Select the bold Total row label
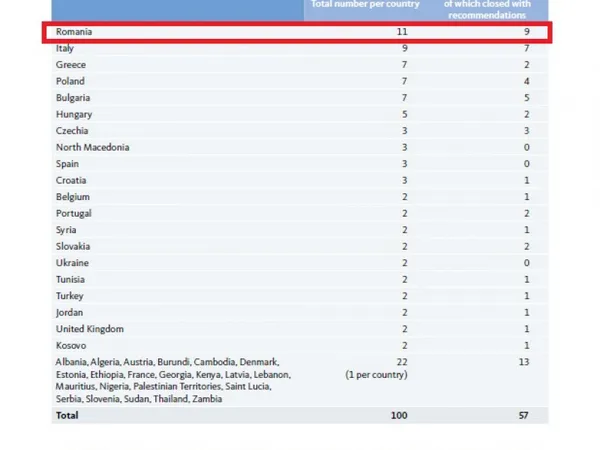 coord(68,414)
